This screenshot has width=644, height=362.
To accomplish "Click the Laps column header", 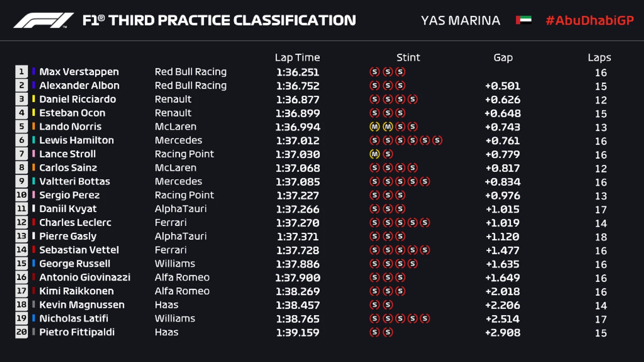I will click(599, 57).
